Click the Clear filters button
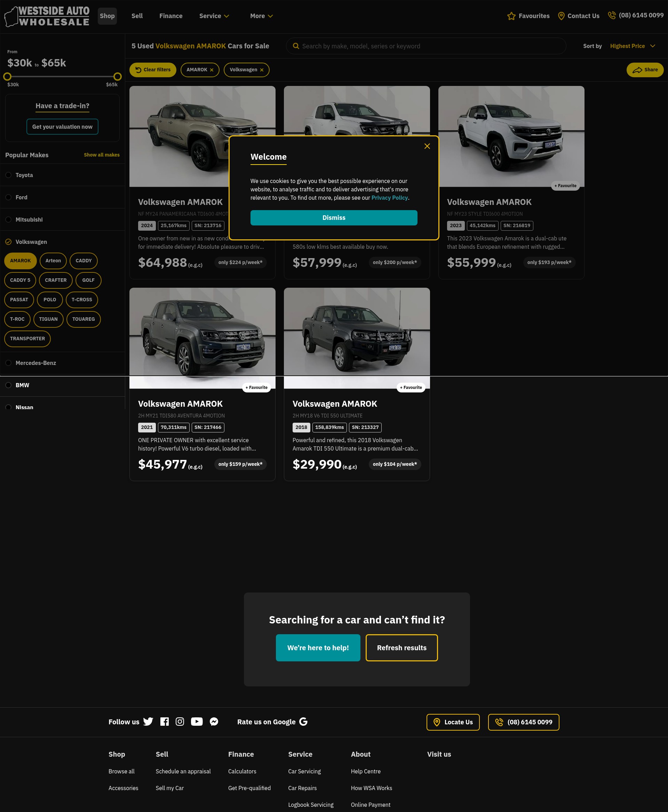Viewport: 668px width, 812px height. (x=153, y=70)
